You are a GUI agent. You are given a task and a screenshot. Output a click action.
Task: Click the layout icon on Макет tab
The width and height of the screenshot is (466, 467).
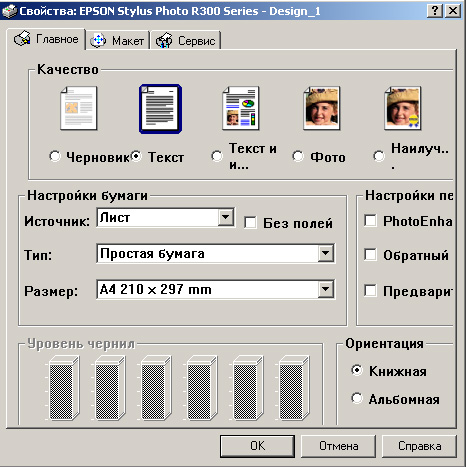[98, 40]
